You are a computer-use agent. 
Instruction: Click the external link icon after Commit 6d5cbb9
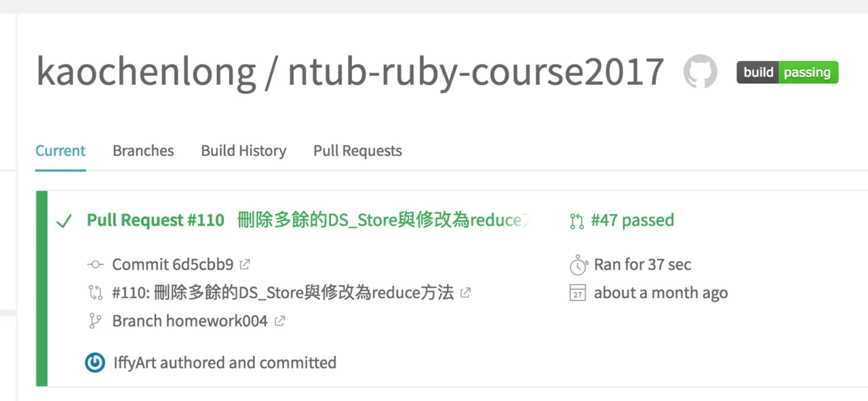click(245, 264)
